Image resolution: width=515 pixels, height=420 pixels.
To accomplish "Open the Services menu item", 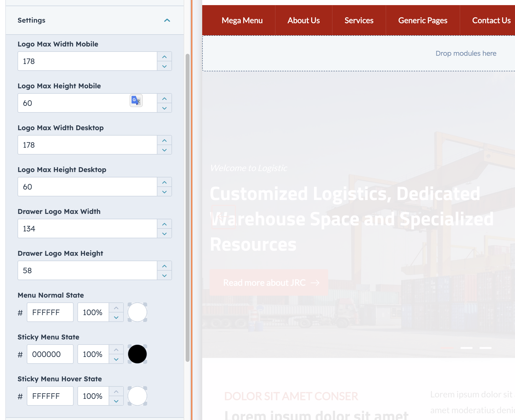I will [359, 20].
